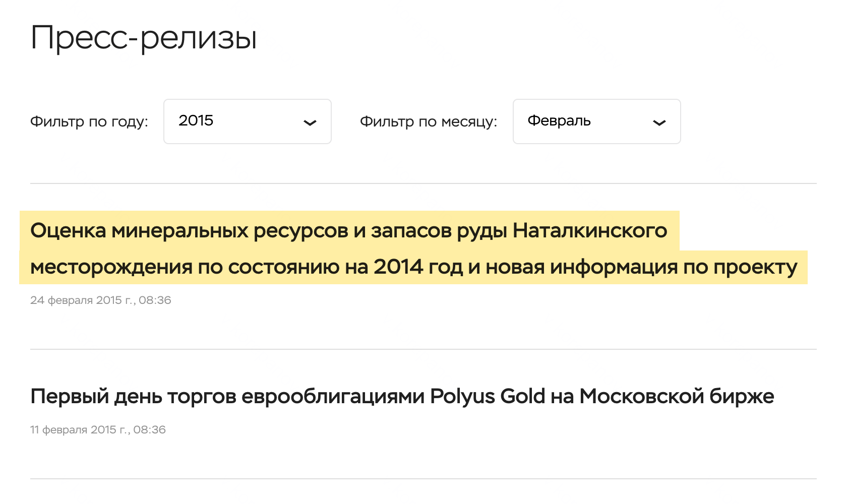Open 'Первый день торгов еврооблигациями Polyus Gold' release
This screenshot has width=847, height=504.
click(402, 397)
